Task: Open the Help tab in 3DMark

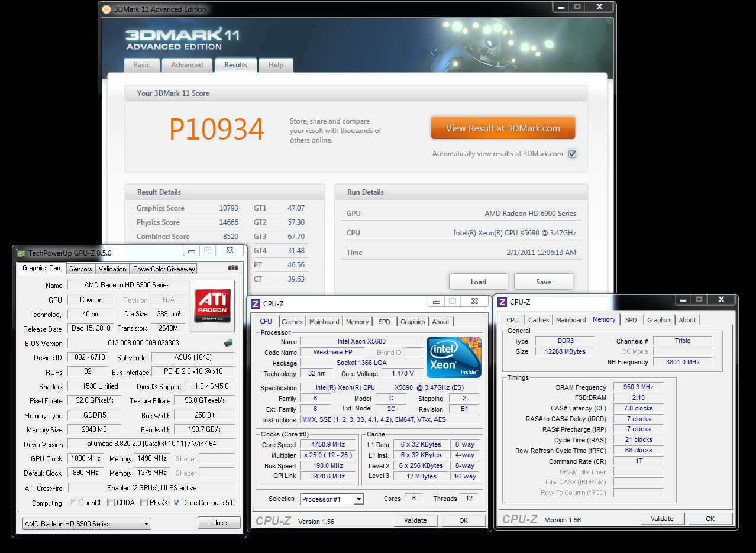Action: pyautogui.click(x=276, y=65)
